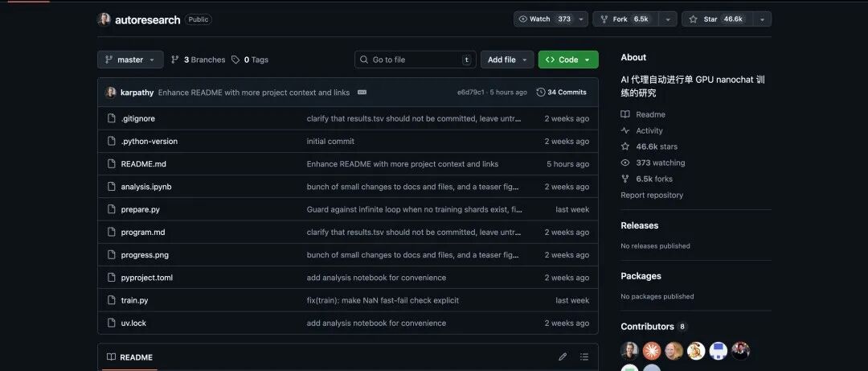Edit README with the pencil icon
This screenshot has width=868, height=371.
point(563,357)
